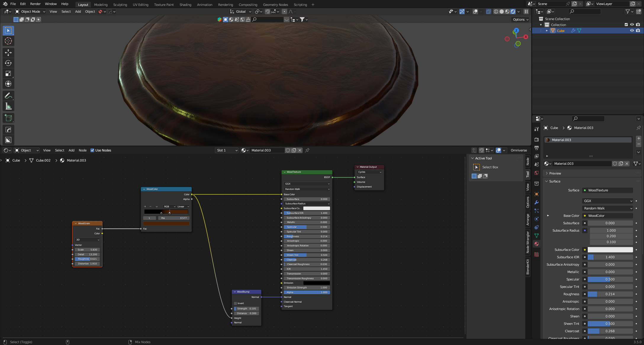Toggle Cube visibility eye in outliner
Screen dimensions: 644x345
tap(632, 30)
